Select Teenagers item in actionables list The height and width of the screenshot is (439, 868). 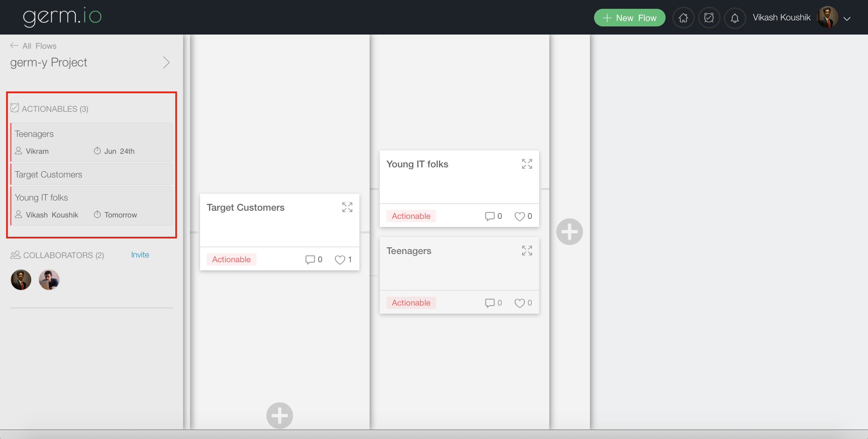point(92,142)
